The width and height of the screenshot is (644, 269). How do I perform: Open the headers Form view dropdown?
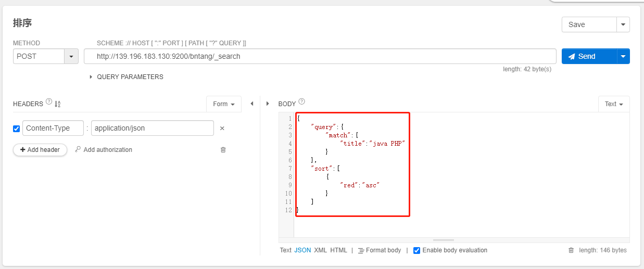224,104
